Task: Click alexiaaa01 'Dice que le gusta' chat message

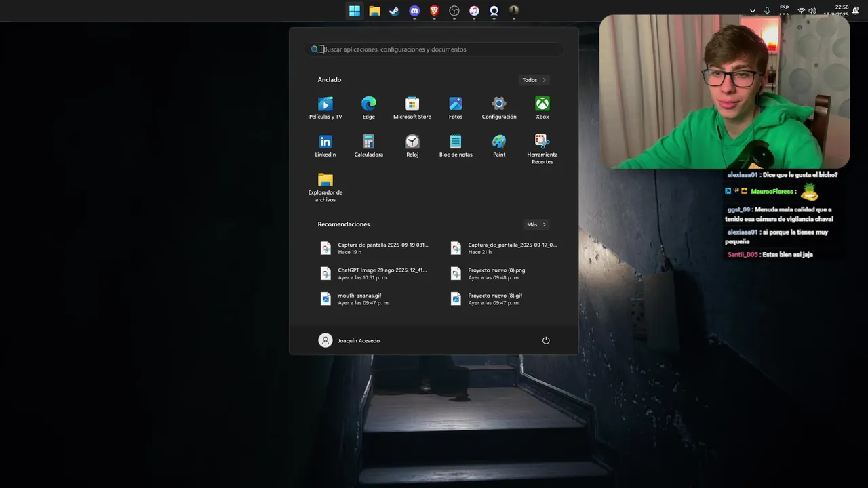Action: click(783, 175)
